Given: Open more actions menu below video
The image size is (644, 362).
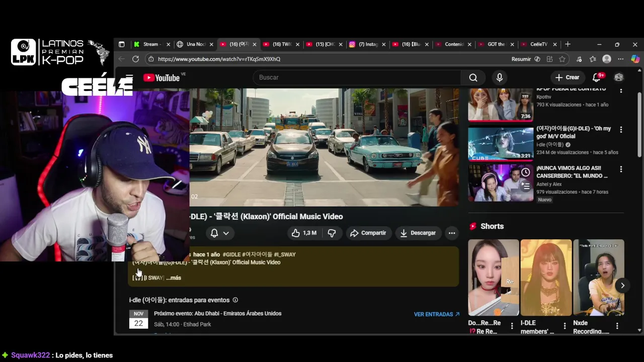Looking at the screenshot, I should coord(452,233).
